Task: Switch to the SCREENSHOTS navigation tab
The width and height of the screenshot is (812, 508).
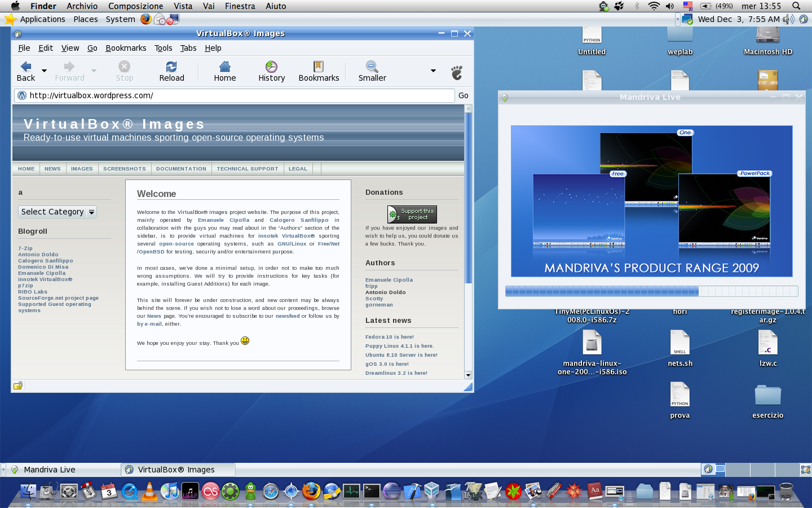Action: pyautogui.click(x=124, y=169)
